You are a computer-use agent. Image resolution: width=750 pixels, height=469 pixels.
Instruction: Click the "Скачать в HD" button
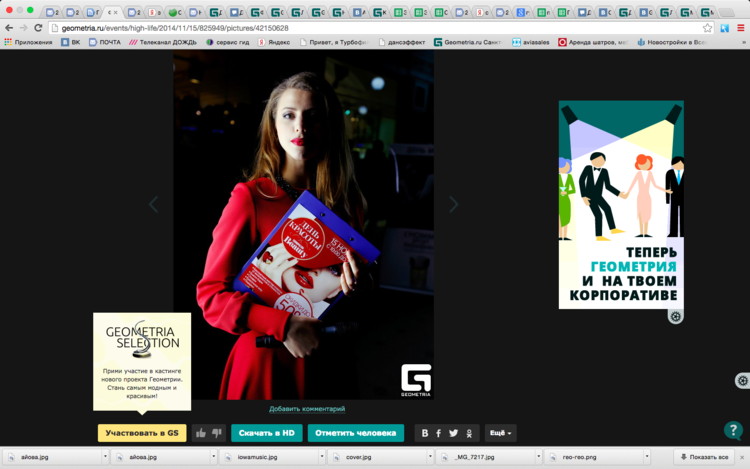click(x=266, y=433)
